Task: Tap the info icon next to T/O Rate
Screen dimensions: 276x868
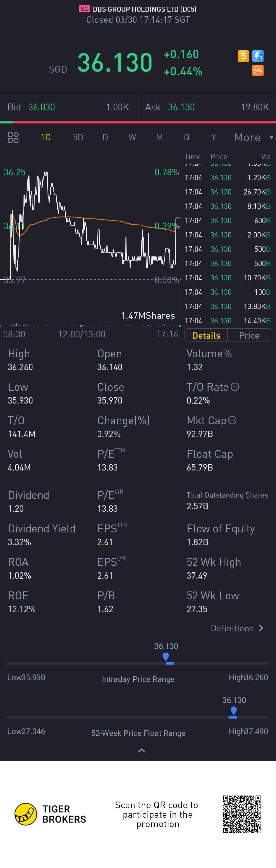Action: (235, 387)
